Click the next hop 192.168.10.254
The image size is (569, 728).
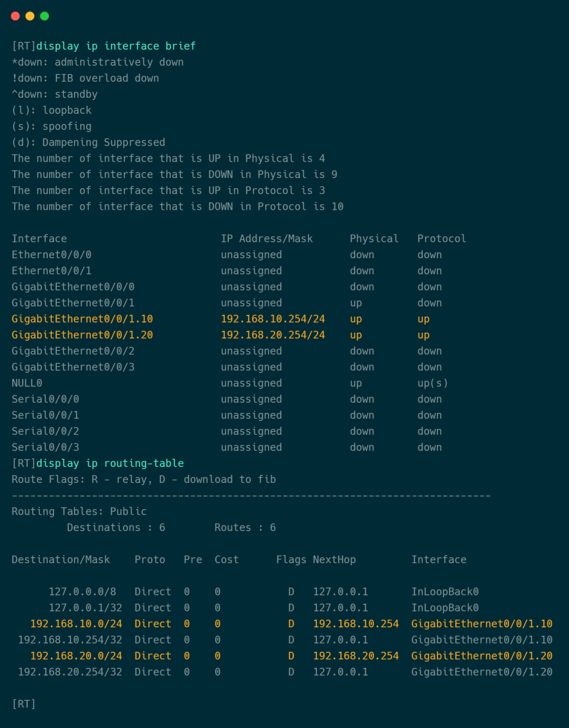click(356, 624)
